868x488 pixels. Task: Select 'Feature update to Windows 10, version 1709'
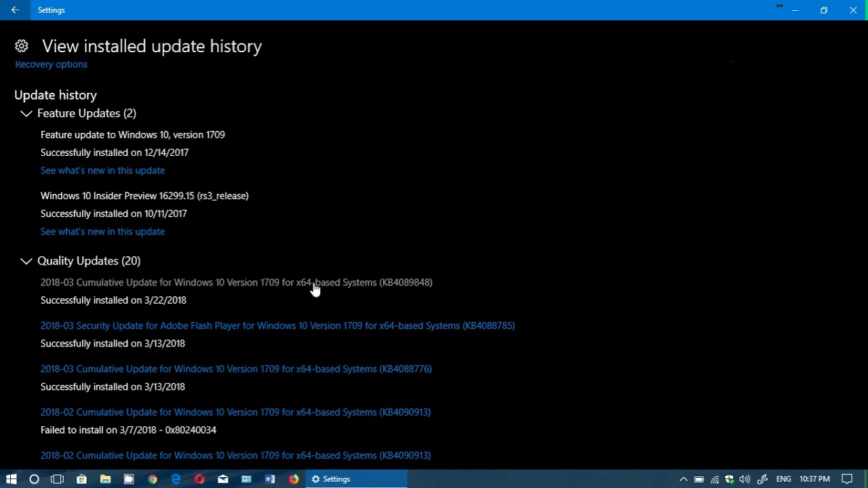pos(133,135)
